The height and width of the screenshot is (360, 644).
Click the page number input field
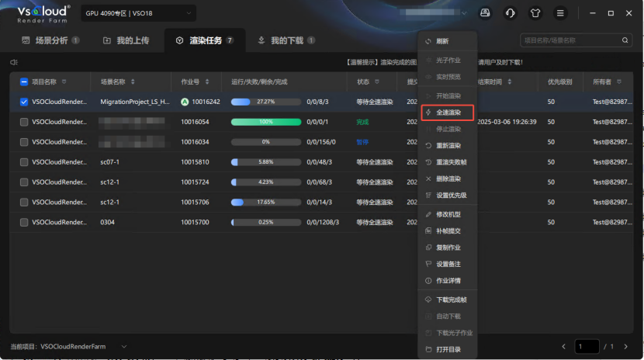click(587, 347)
